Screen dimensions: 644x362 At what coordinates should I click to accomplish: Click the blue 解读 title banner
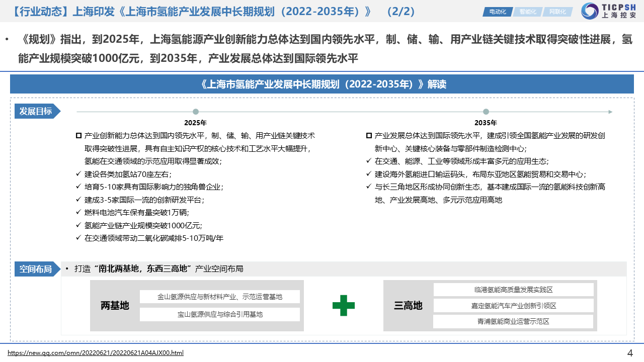point(322,84)
